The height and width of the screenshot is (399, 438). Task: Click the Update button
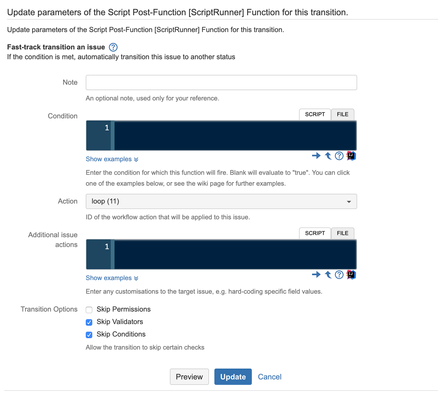233,377
